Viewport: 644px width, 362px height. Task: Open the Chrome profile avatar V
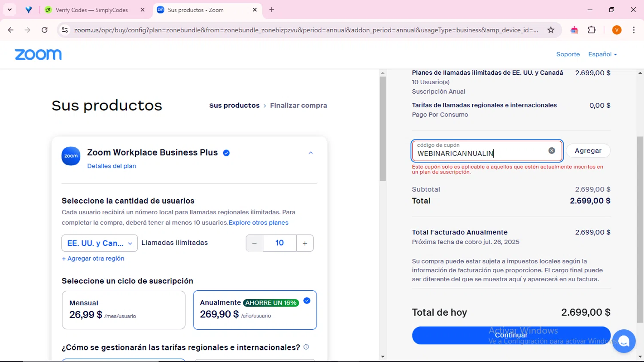click(617, 30)
